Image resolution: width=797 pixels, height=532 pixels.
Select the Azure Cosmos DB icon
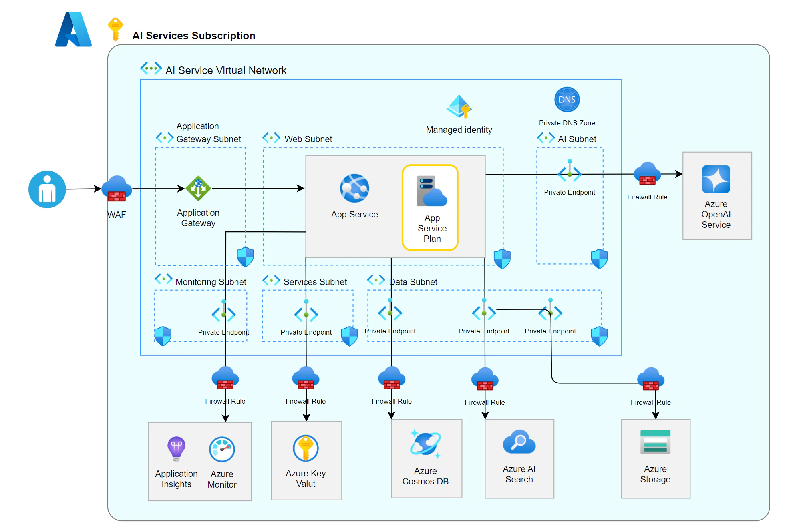click(x=425, y=444)
